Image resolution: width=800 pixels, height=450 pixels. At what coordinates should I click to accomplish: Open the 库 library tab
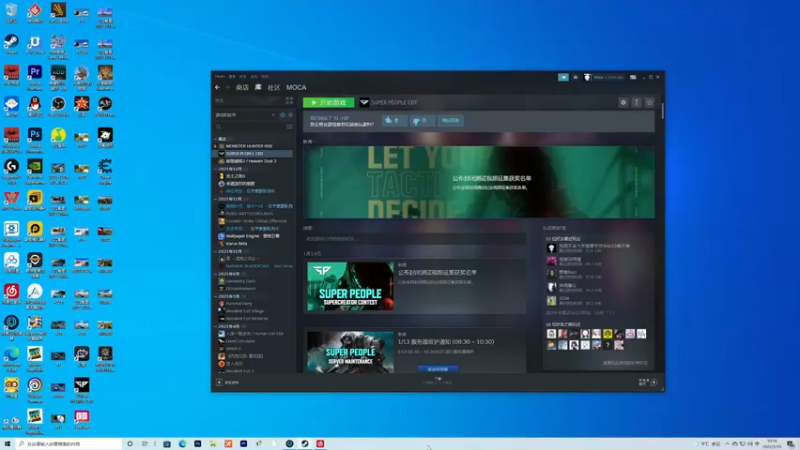(258, 87)
